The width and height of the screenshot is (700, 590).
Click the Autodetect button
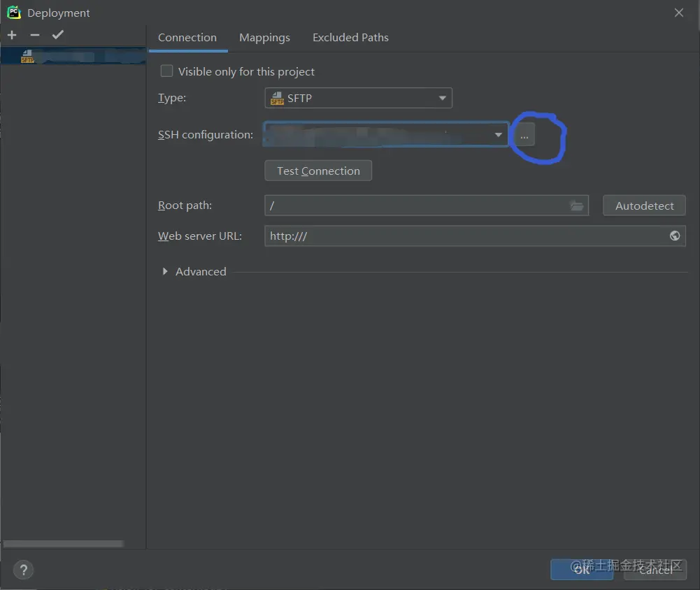point(644,206)
